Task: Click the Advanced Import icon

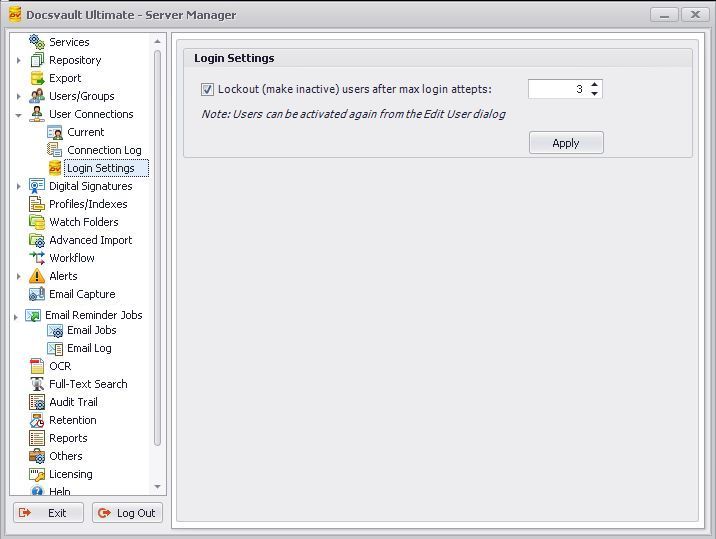Action: 37,240
